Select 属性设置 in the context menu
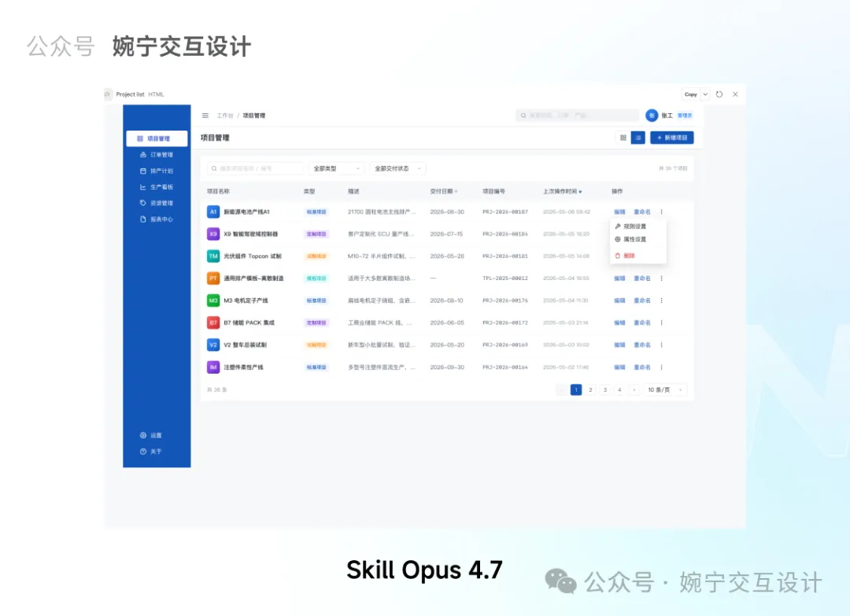The height and width of the screenshot is (616, 850). [638, 239]
